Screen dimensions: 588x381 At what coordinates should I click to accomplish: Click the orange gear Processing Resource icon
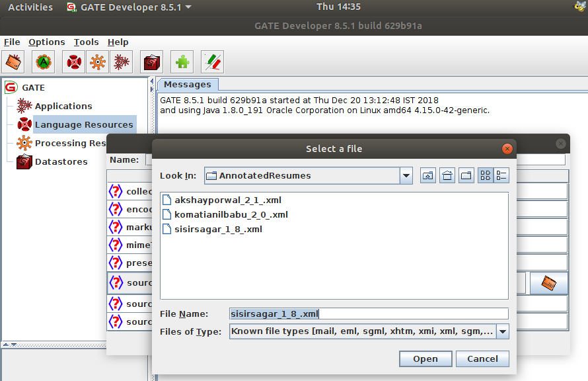(x=98, y=62)
